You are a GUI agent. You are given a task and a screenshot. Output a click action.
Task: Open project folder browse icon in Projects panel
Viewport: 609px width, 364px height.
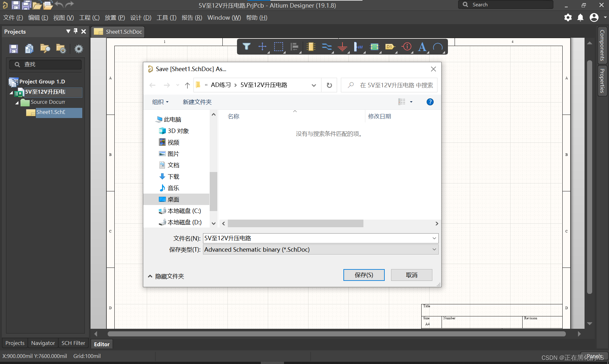point(45,49)
